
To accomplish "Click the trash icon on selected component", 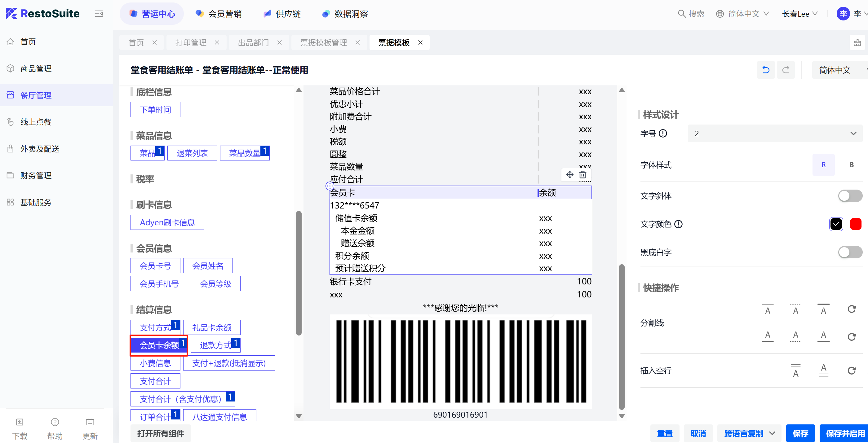I will 582,174.
